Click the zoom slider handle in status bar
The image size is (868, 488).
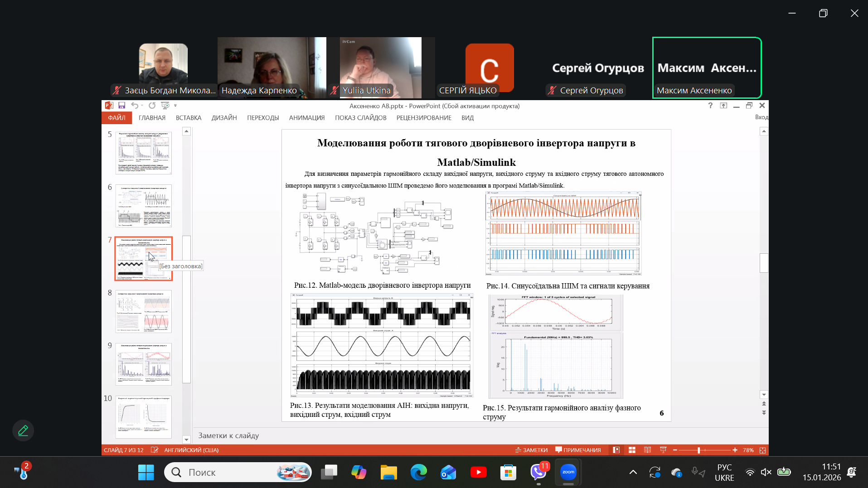(x=699, y=450)
